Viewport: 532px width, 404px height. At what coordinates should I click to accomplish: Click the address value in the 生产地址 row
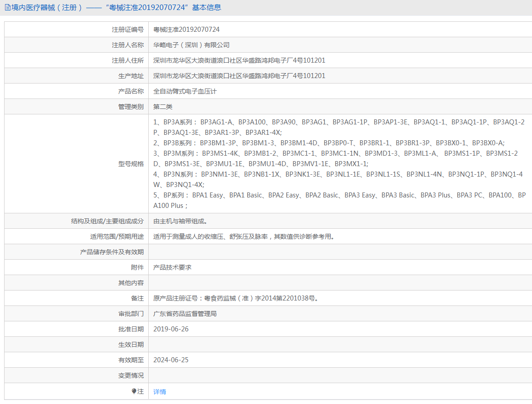pos(239,76)
